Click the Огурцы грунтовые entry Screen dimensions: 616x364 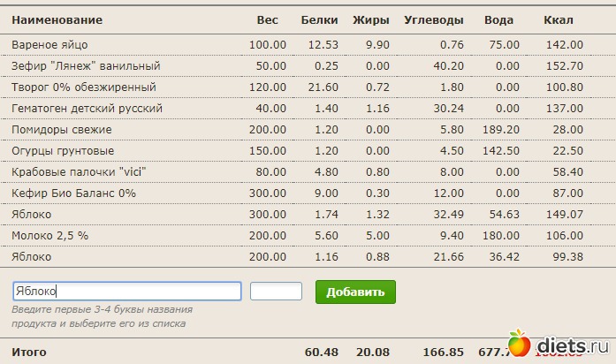click(63, 151)
